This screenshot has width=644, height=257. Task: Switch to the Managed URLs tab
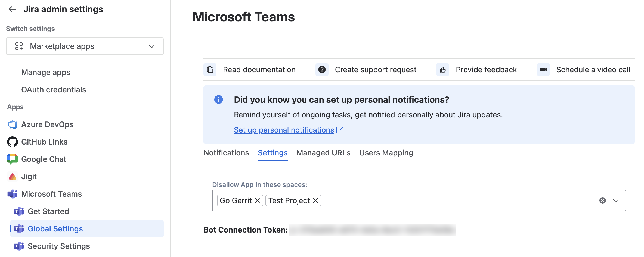(x=323, y=153)
